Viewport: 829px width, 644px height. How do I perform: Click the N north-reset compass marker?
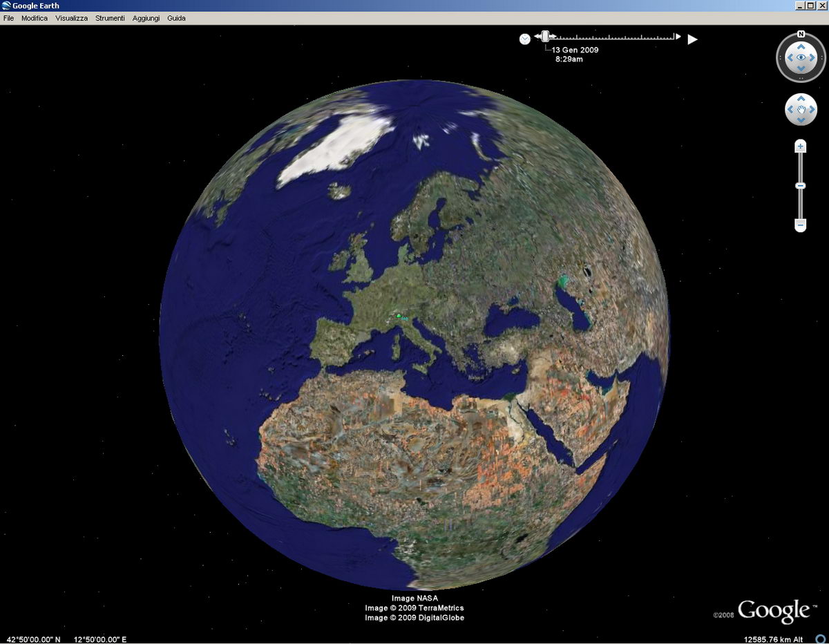[801, 34]
